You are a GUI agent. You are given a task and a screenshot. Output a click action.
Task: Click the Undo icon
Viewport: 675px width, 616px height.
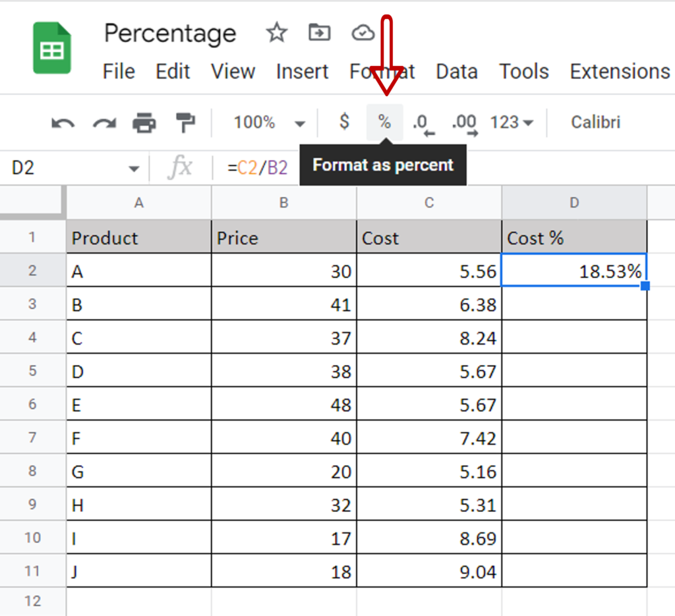(63, 122)
